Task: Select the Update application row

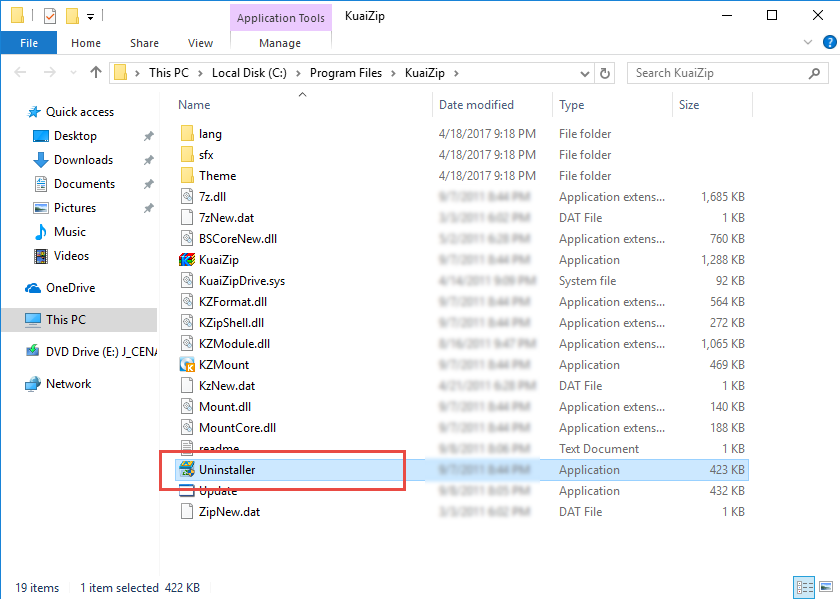Action: pos(462,491)
